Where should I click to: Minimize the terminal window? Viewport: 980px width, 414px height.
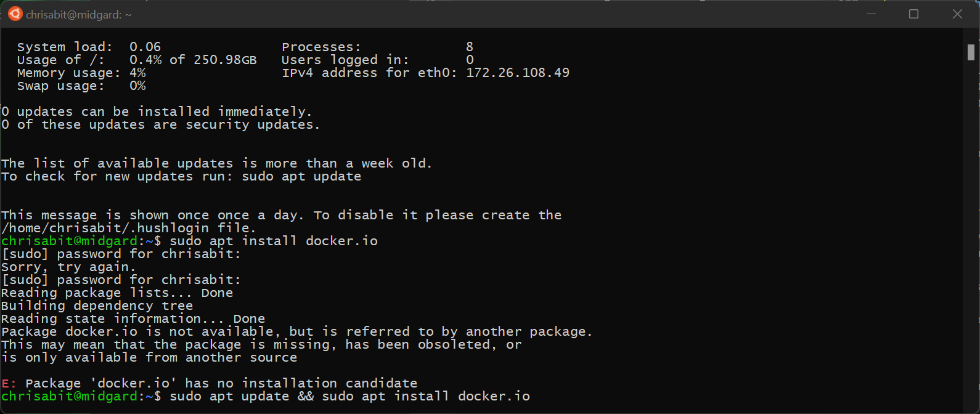click(871, 14)
